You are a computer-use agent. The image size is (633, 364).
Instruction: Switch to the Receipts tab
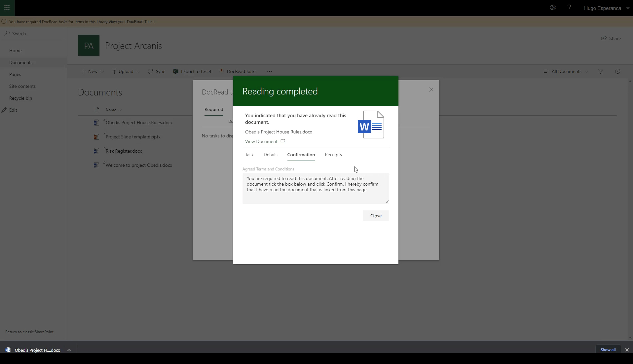click(x=333, y=155)
